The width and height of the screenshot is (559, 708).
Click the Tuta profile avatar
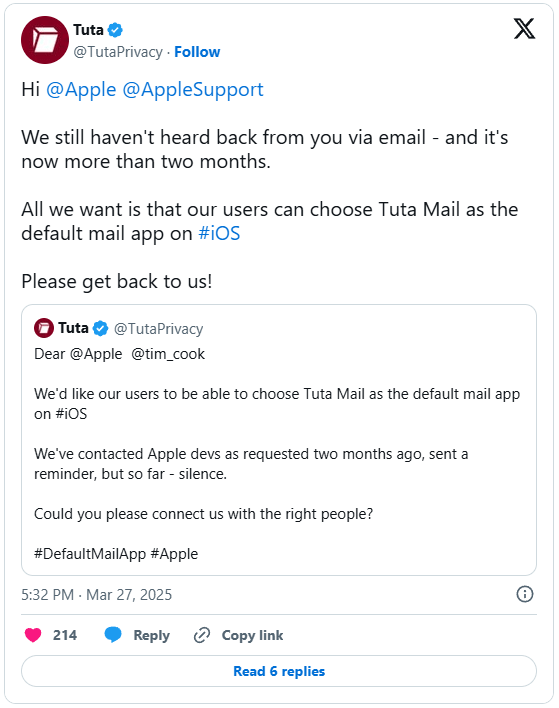pos(45,40)
